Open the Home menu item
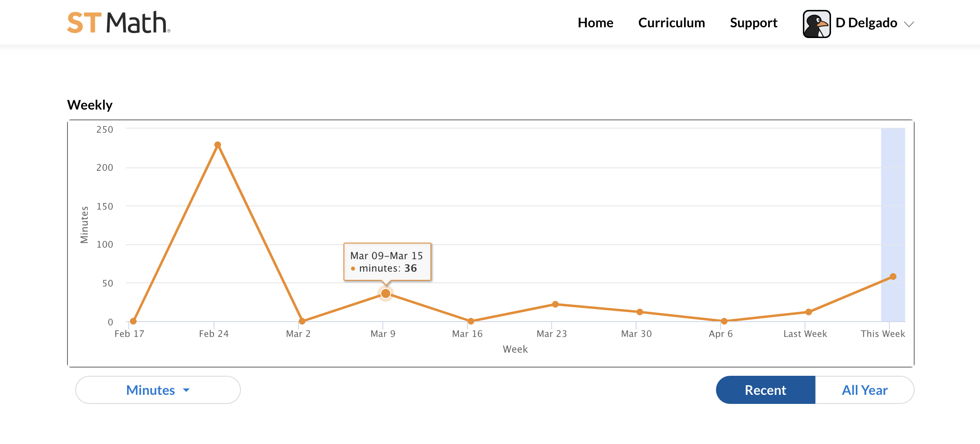 click(595, 23)
